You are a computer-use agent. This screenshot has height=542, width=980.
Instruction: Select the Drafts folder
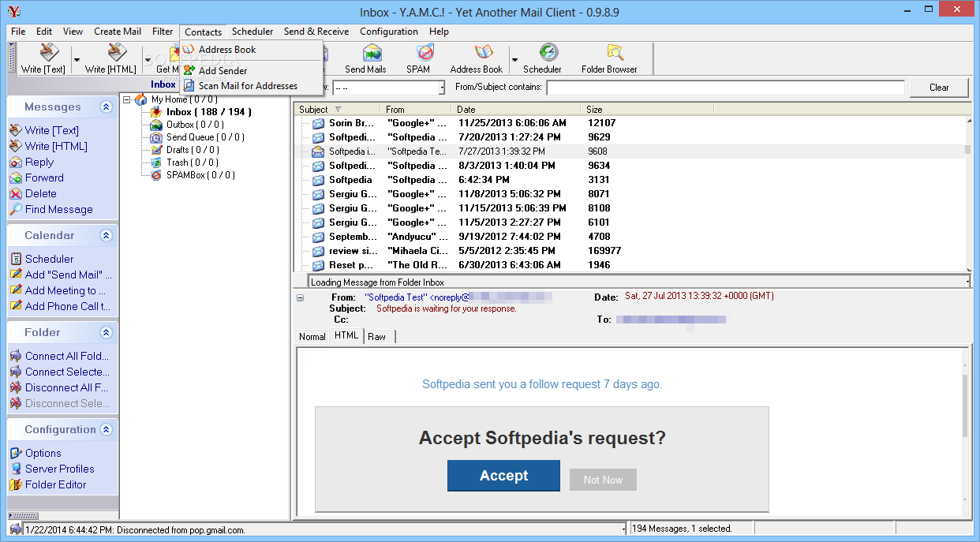tap(193, 150)
